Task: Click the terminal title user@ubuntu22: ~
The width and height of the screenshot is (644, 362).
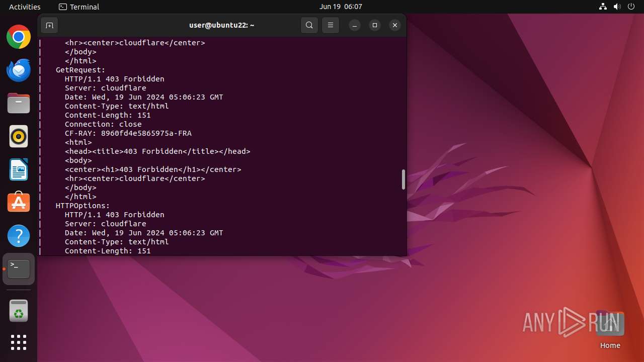Action: pos(222,25)
